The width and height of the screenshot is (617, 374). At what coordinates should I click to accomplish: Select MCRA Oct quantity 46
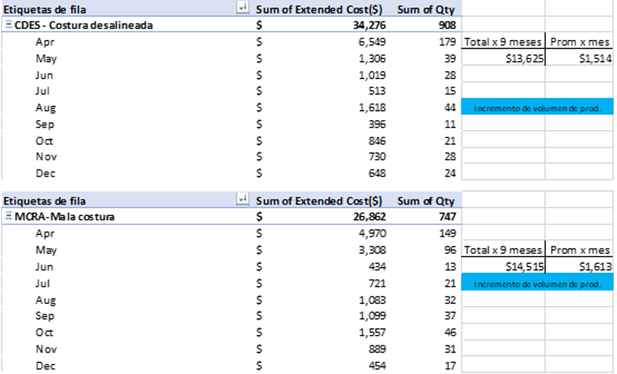[x=450, y=333]
